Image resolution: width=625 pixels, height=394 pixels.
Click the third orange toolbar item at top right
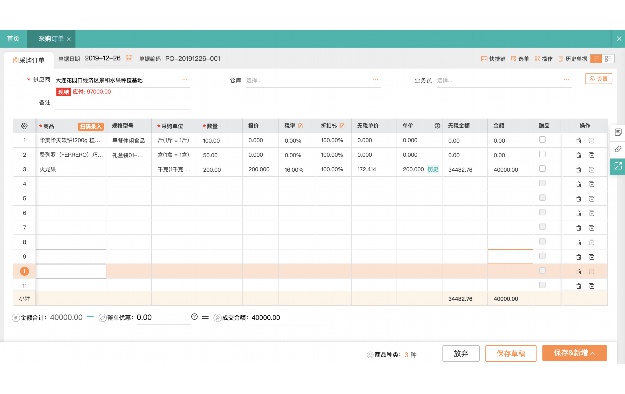(544, 59)
